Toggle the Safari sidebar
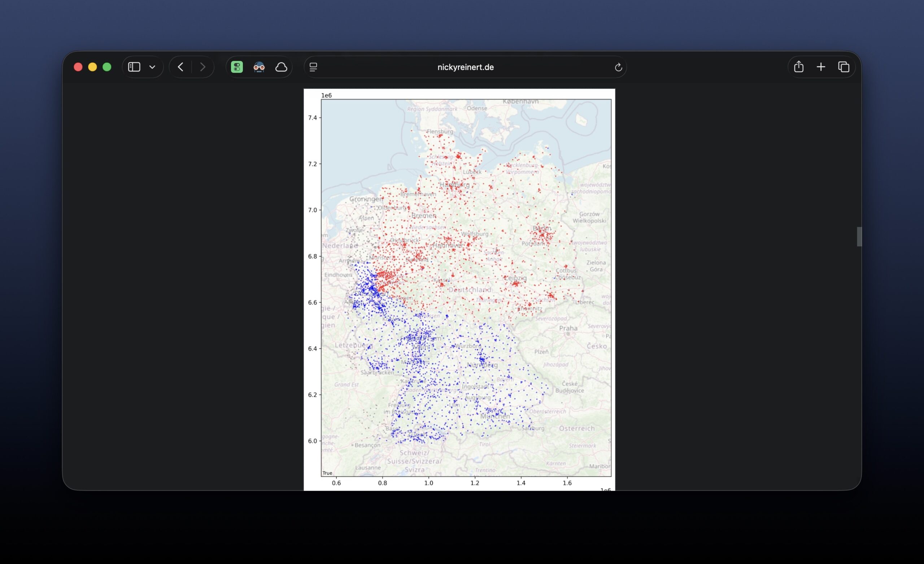This screenshot has width=924, height=564. [134, 67]
